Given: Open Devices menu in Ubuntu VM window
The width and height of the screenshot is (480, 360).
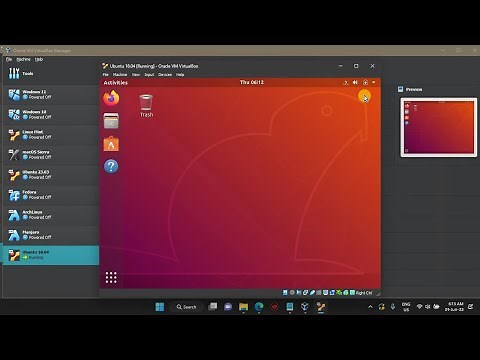Looking at the screenshot, I should (x=165, y=75).
